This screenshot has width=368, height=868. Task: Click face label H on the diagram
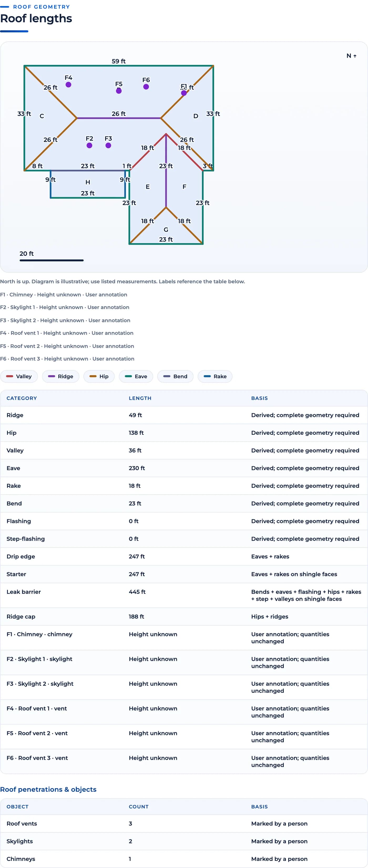click(88, 182)
